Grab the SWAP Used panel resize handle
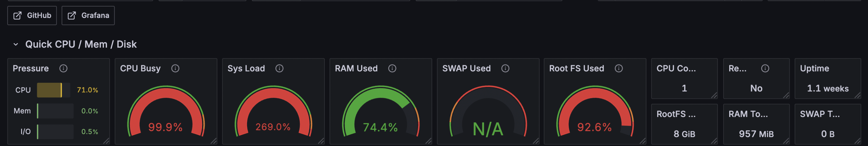 click(536, 141)
